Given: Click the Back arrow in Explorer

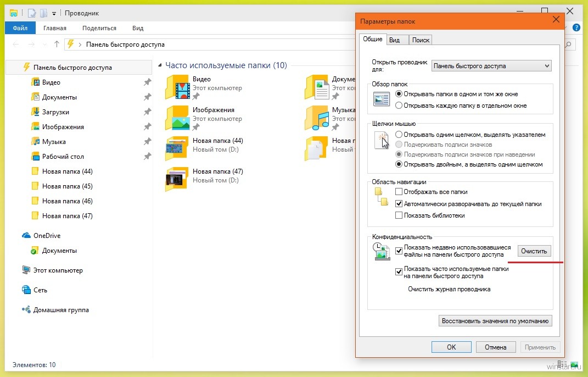Looking at the screenshot, I should pos(16,45).
